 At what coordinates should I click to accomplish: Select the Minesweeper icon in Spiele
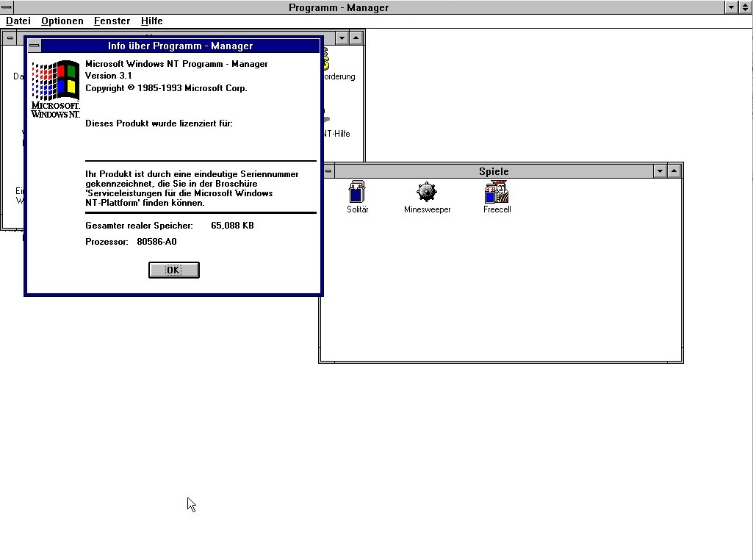pyautogui.click(x=427, y=193)
